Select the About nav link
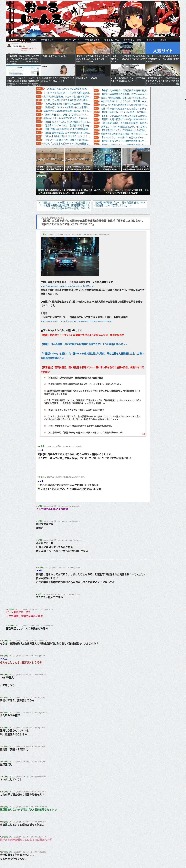The height and width of the screenshot is (868, 186). point(33,40)
